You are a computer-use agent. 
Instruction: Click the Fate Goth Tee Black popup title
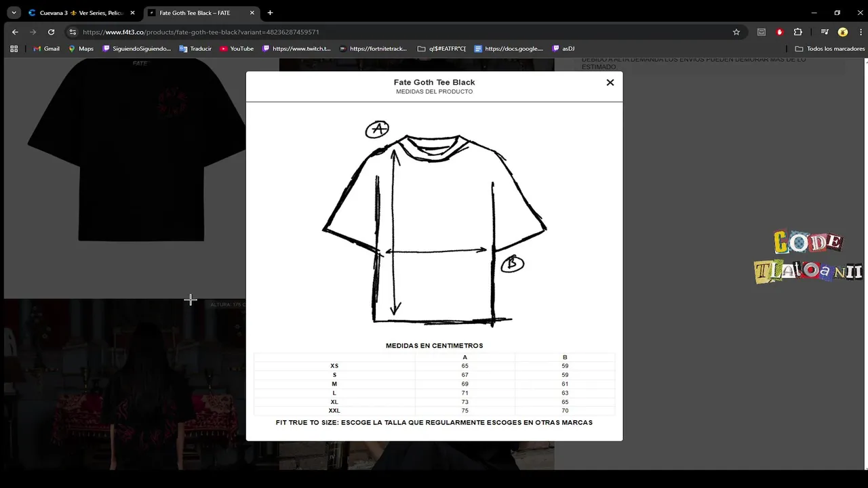point(434,82)
